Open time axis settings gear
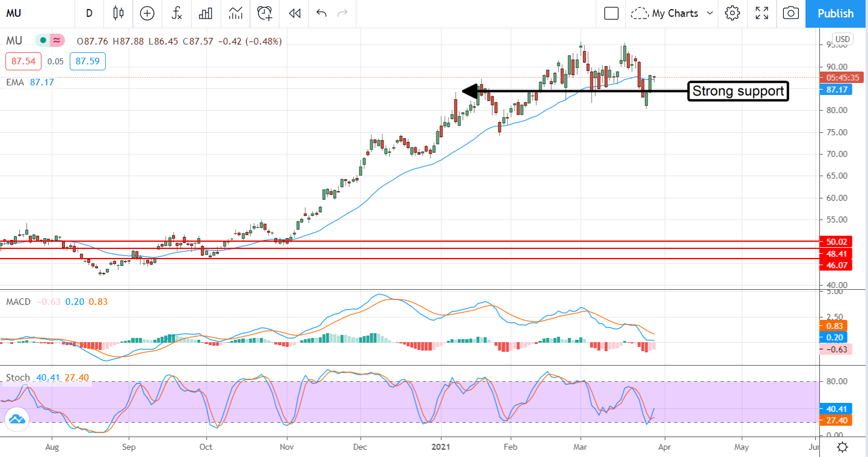The image size is (868, 457). (843, 447)
